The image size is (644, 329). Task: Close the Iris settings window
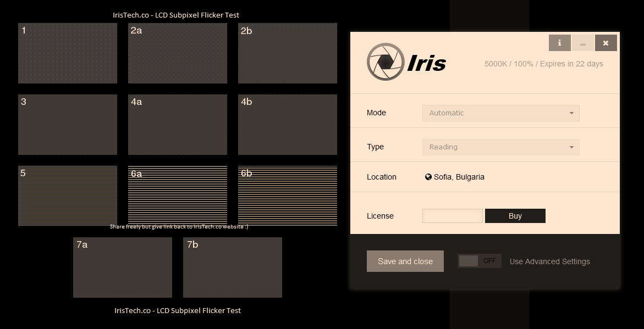click(x=606, y=43)
